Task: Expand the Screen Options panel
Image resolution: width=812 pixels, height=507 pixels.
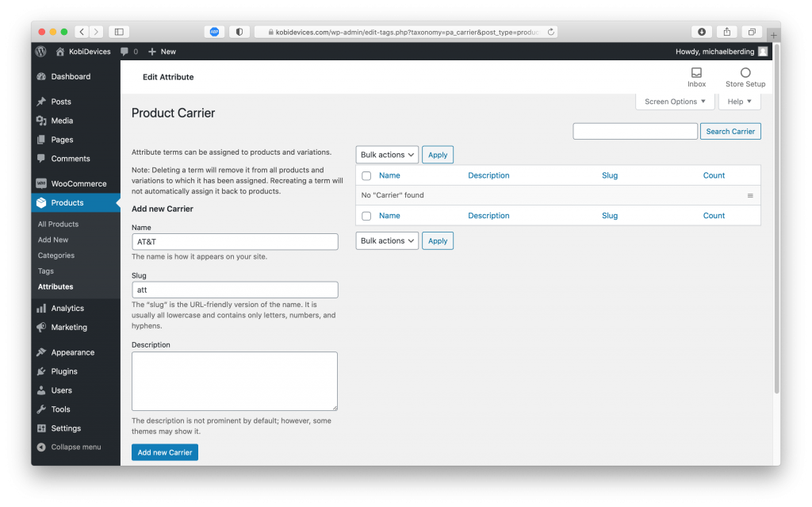Action: 675,102
